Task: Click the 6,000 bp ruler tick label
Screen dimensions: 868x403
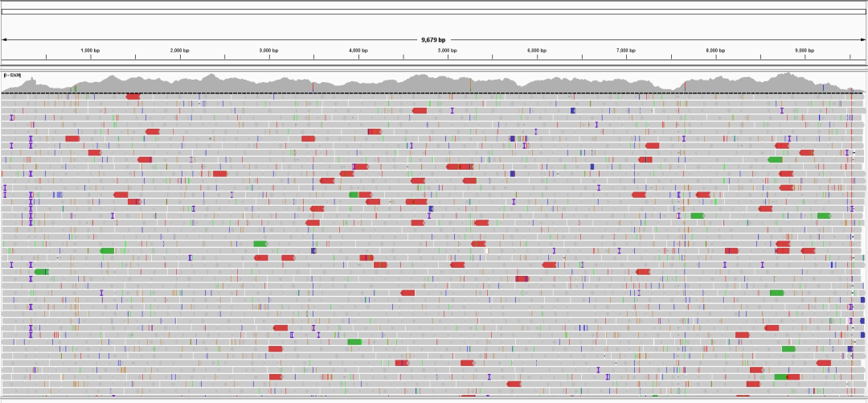Action: [537, 51]
